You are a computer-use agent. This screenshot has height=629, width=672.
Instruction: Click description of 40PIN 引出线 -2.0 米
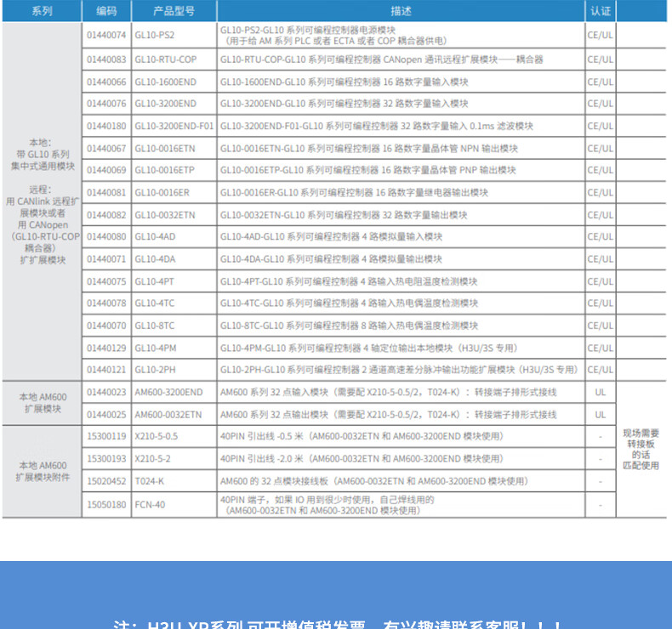click(401, 459)
